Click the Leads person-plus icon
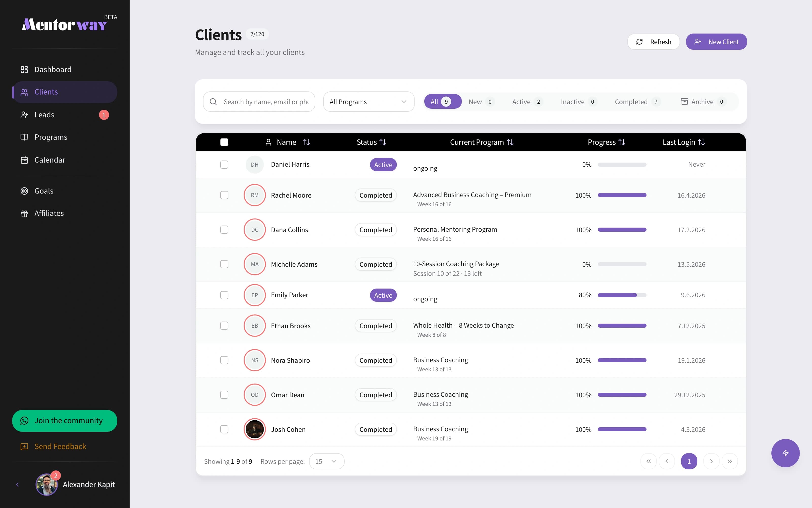Viewport: 812px width, 508px height. (24, 115)
